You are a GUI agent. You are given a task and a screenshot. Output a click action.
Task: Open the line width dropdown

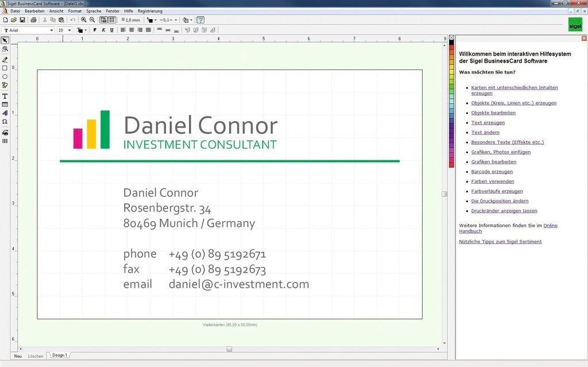[x=176, y=20]
